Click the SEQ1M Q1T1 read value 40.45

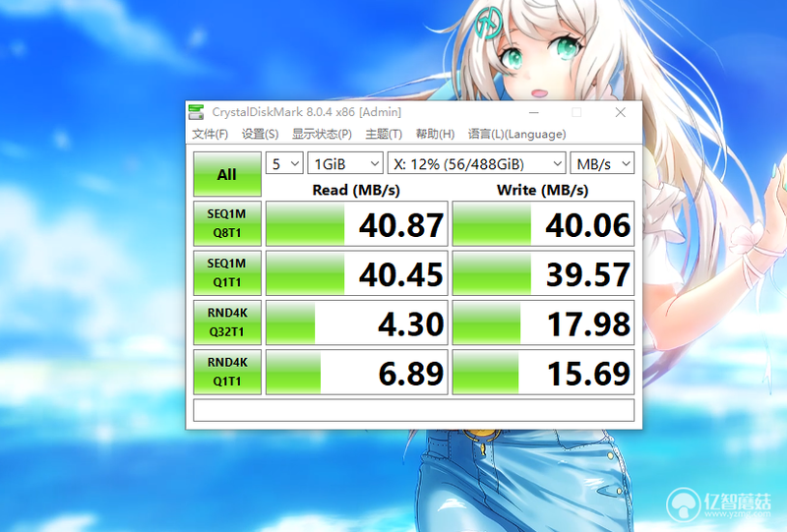[x=356, y=273]
